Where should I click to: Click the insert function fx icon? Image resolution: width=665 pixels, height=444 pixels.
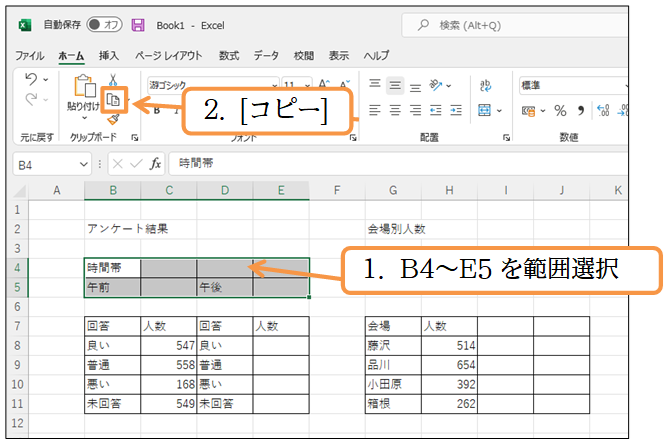pos(156,164)
